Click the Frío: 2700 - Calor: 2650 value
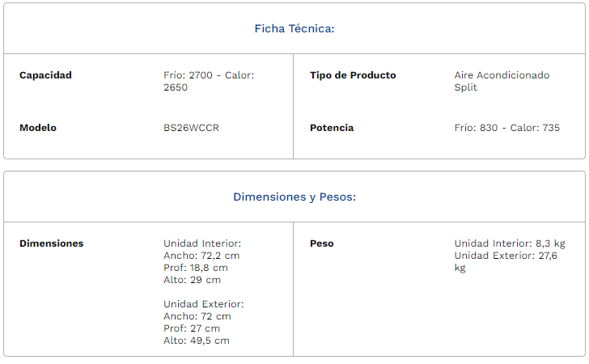This screenshot has height=364, width=589. pos(209,81)
